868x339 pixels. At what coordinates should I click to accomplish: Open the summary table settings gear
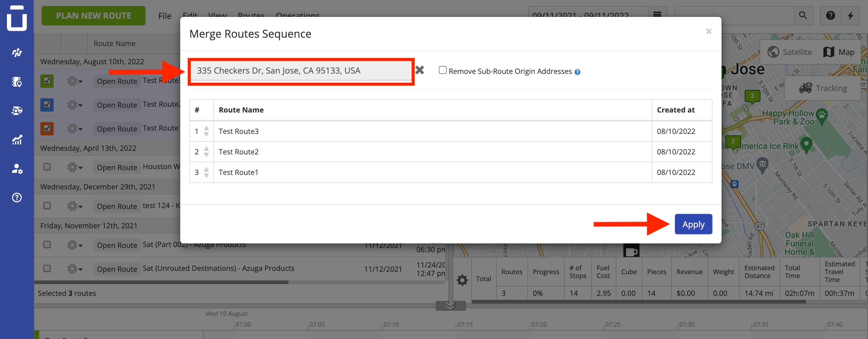pos(462,280)
